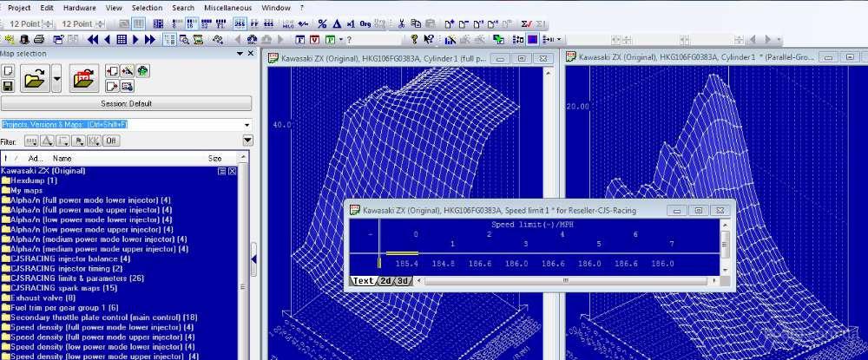Viewport: 868px width, 360px height.
Task: Turn filter Off in Map selection
Action: click(111, 141)
